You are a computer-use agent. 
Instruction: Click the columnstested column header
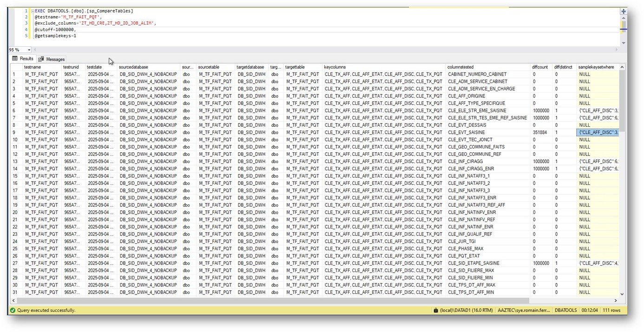(488, 67)
